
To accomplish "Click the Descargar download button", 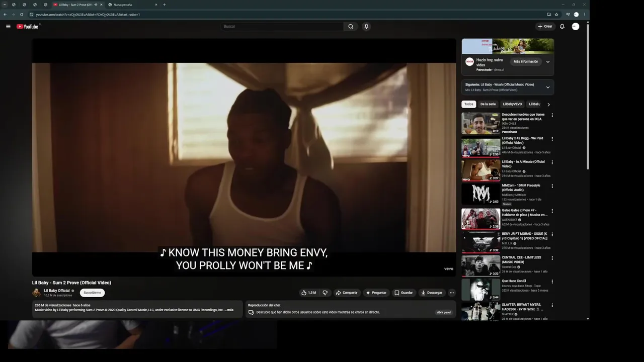I will (432, 293).
